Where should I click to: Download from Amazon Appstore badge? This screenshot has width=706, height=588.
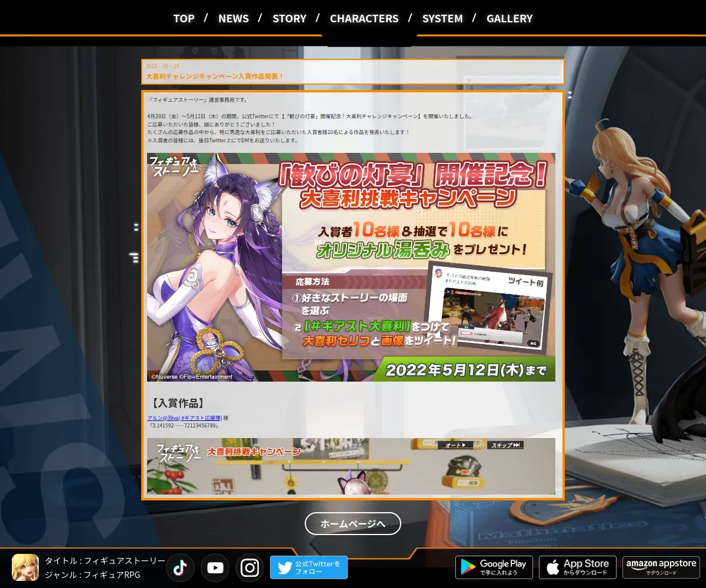(x=661, y=567)
